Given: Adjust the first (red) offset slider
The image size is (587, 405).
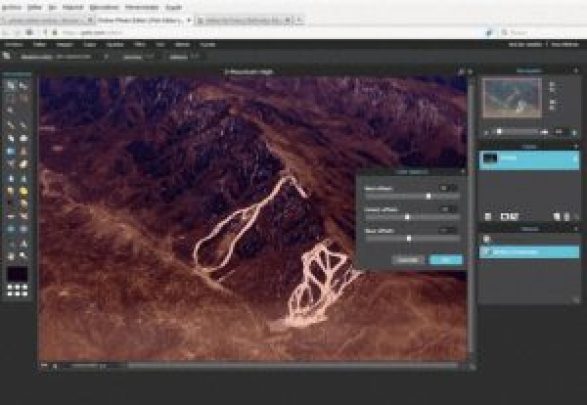Looking at the screenshot, I should 428,196.
